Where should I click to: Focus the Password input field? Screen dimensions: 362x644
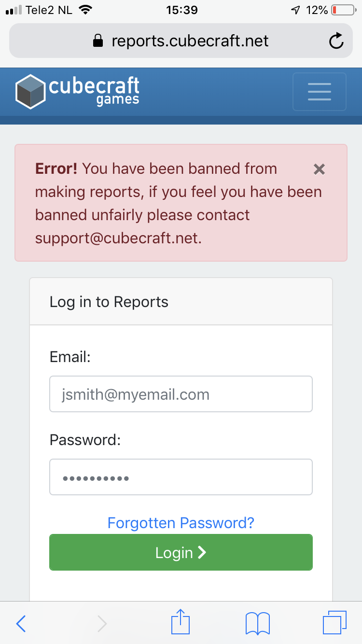[181, 477]
